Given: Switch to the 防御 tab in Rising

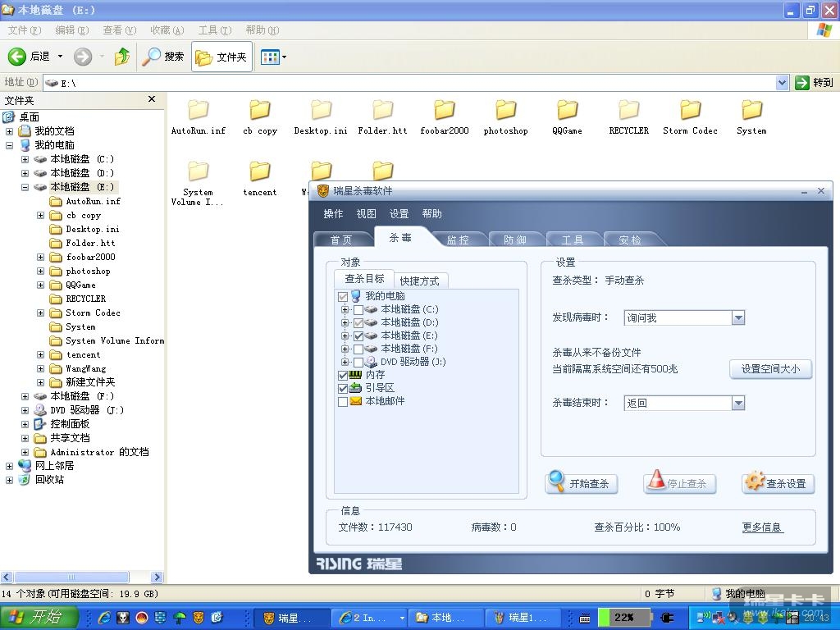Looking at the screenshot, I should point(515,240).
